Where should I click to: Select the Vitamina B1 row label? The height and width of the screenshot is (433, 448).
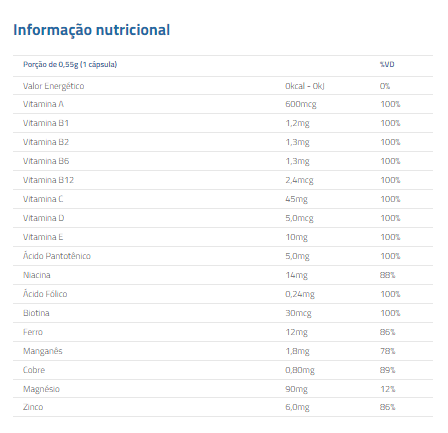click(46, 123)
